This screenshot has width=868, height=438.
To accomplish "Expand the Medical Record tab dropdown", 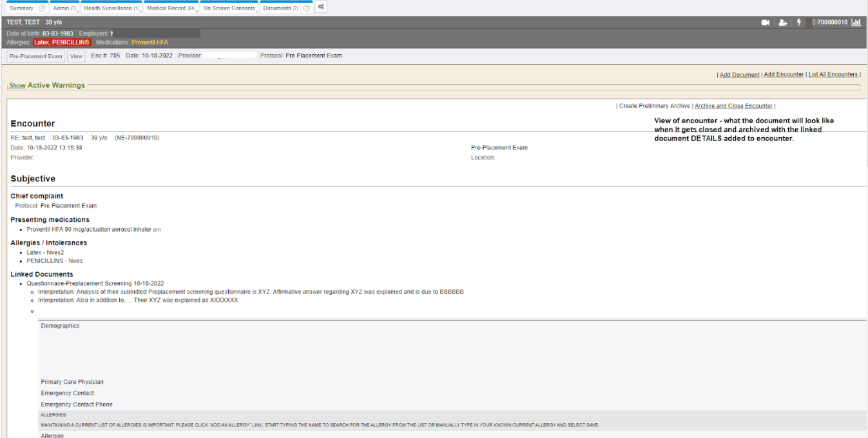I will (x=197, y=10).
